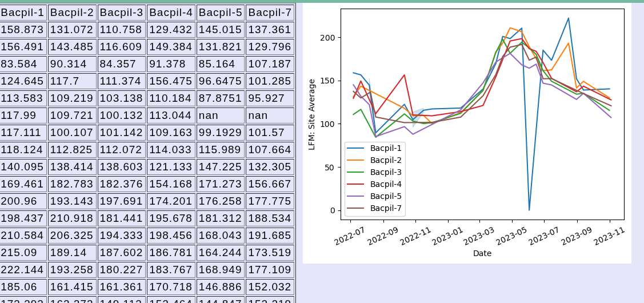The image size is (644, 303).
Task: Click the cell showing 149.384
Action: click(171, 47)
